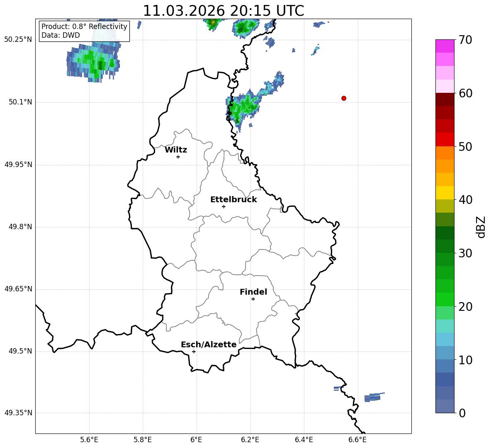The height and width of the screenshot is (448, 491).
Task: Click the Findel station cross marker
Action: point(253,299)
